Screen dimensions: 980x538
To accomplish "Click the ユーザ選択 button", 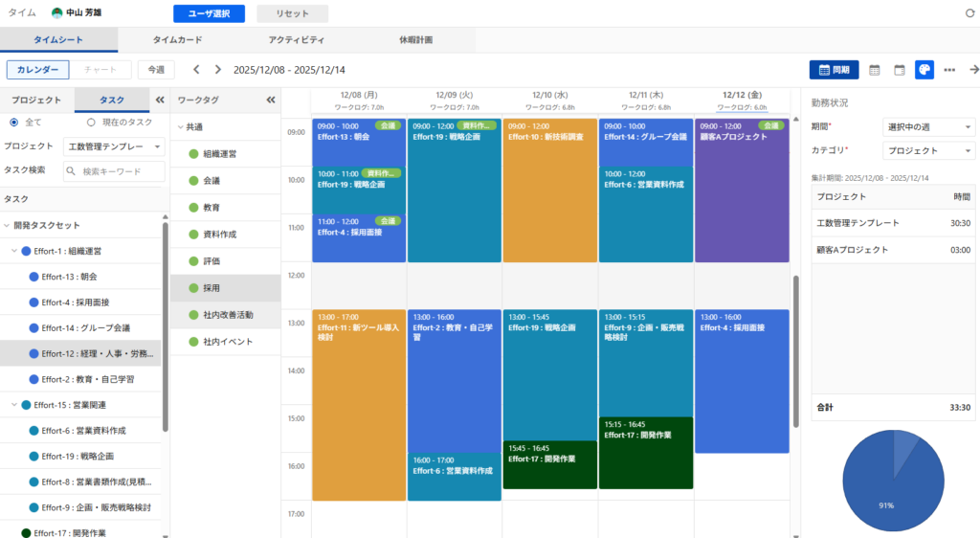I will tap(209, 13).
